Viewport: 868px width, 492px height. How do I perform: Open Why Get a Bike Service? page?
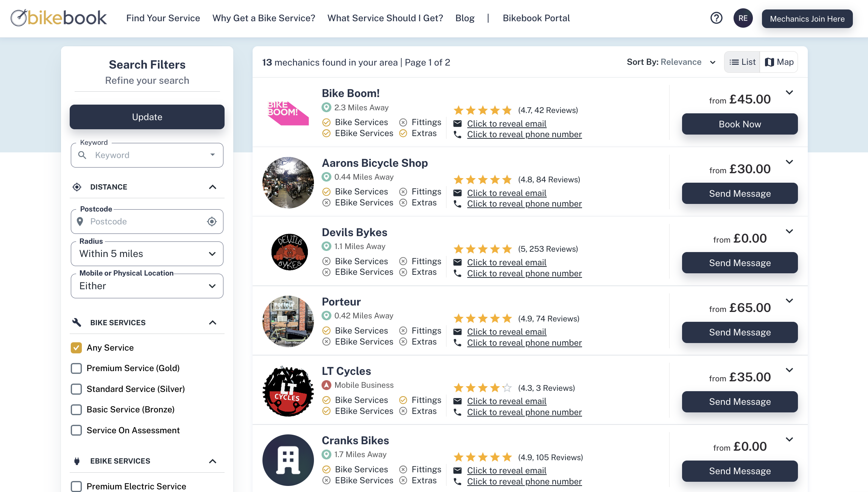click(264, 18)
